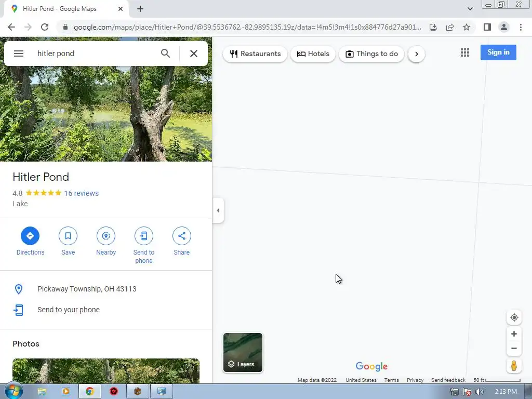Toggle the Layers satellite view tile

click(x=243, y=353)
